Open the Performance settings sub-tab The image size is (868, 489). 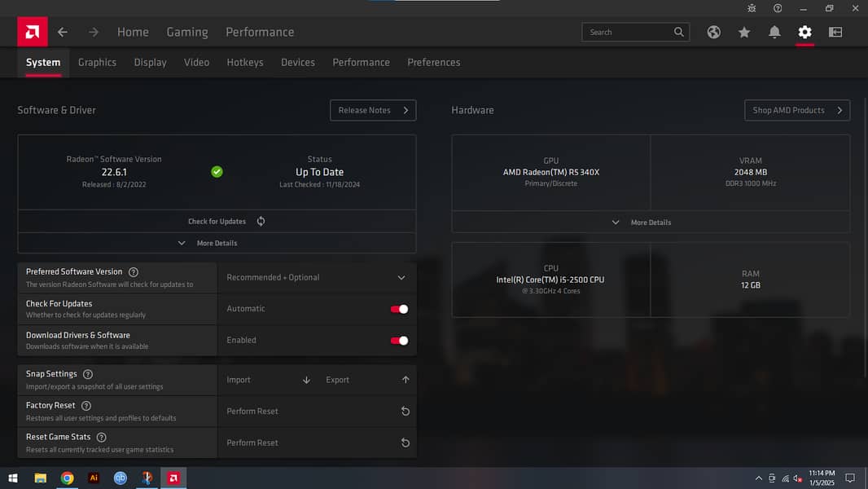click(x=361, y=63)
